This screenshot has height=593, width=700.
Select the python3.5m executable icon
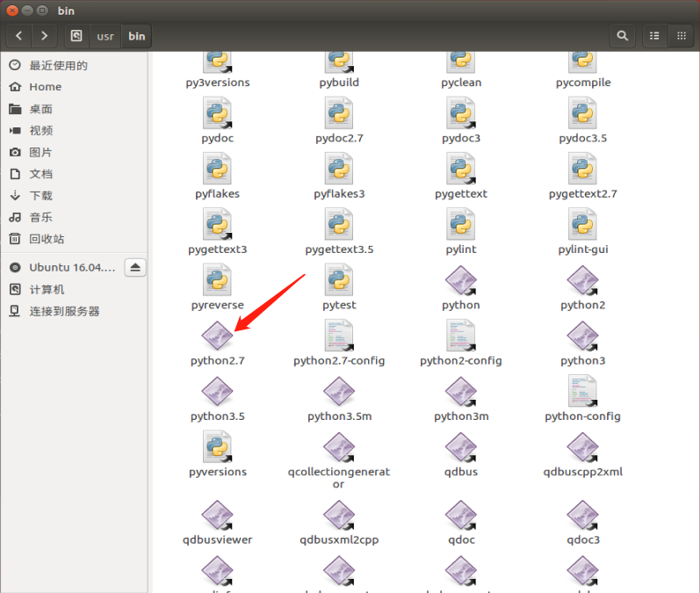(339, 392)
